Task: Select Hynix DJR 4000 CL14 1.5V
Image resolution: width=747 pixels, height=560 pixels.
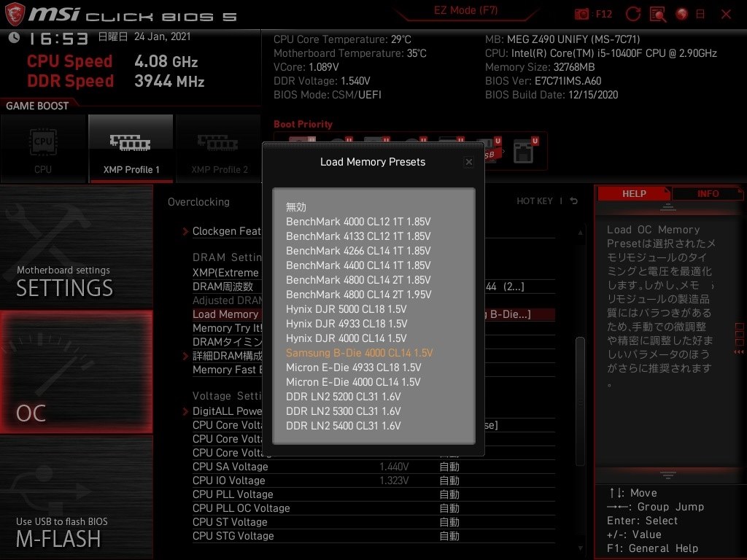Action: click(x=347, y=338)
